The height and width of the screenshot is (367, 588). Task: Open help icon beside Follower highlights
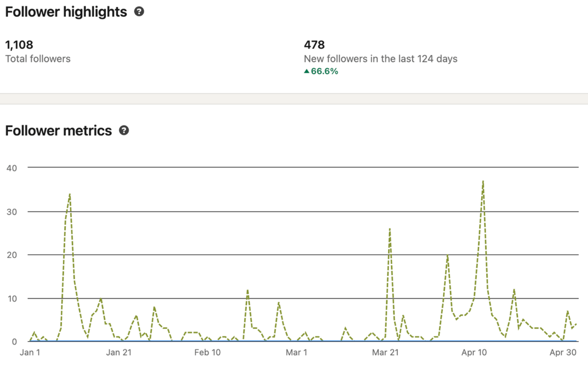point(139,12)
